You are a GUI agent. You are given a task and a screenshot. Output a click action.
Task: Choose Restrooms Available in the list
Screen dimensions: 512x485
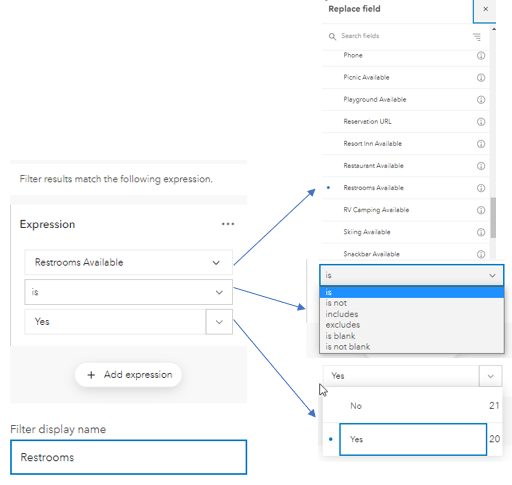coord(406,188)
